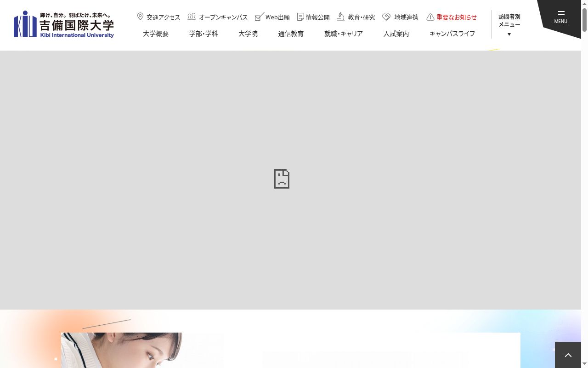The height and width of the screenshot is (368, 588).
Task: Follow the 交通アクセス link
Action: pyautogui.click(x=164, y=17)
